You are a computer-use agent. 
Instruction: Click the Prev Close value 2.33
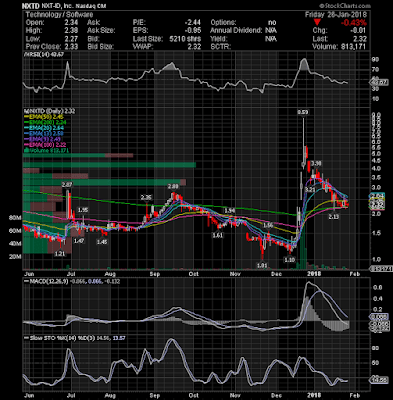(71, 47)
